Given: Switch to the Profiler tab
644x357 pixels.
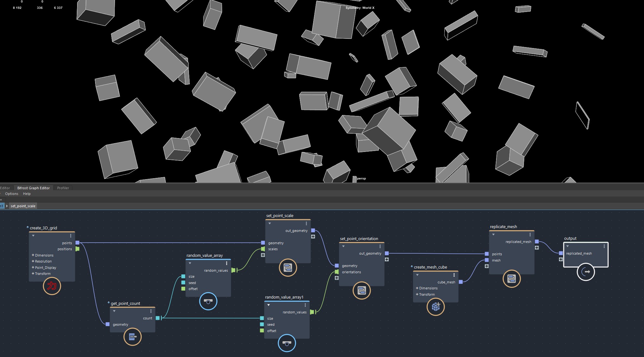Looking at the screenshot, I should pyautogui.click(x=63, y=188).
